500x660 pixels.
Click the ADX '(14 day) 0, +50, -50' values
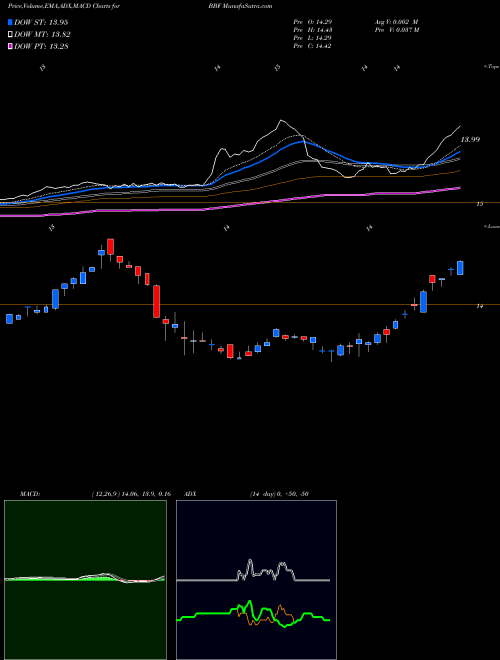click(279, 494)
